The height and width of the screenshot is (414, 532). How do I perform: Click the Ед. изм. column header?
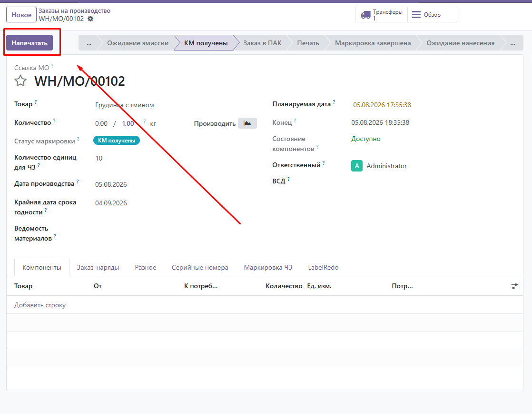tap(319, 286)
